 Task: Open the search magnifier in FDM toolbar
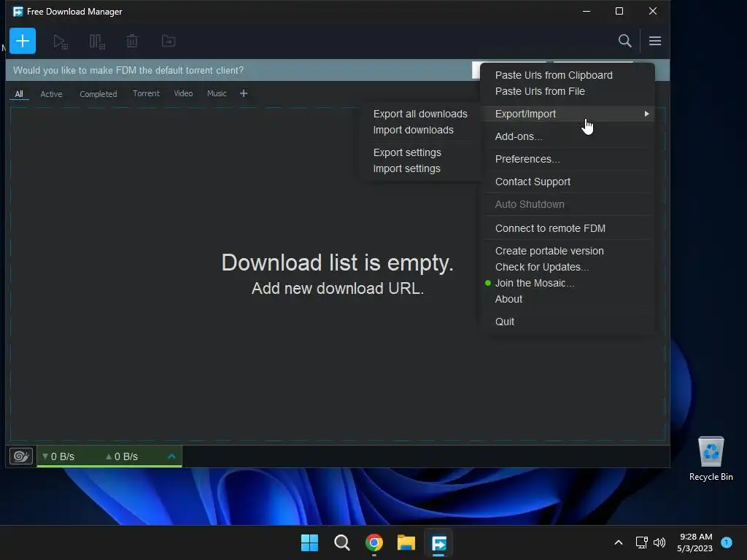(624, 41)
